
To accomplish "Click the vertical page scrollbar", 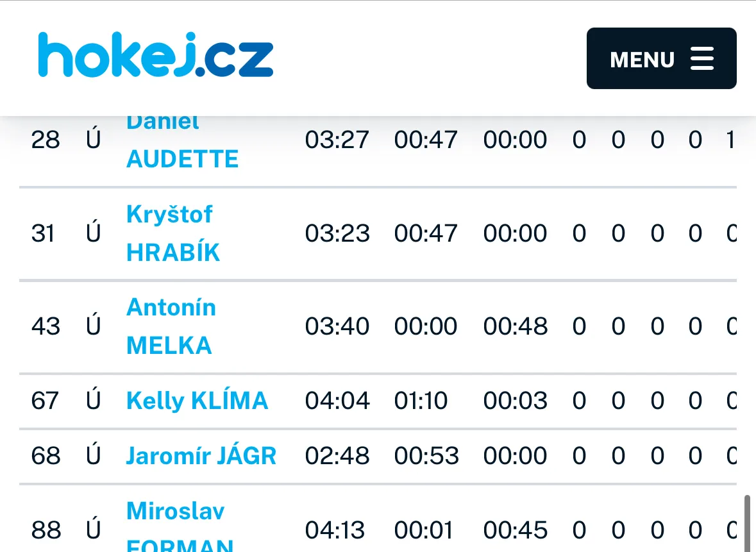I will (746, 523).
